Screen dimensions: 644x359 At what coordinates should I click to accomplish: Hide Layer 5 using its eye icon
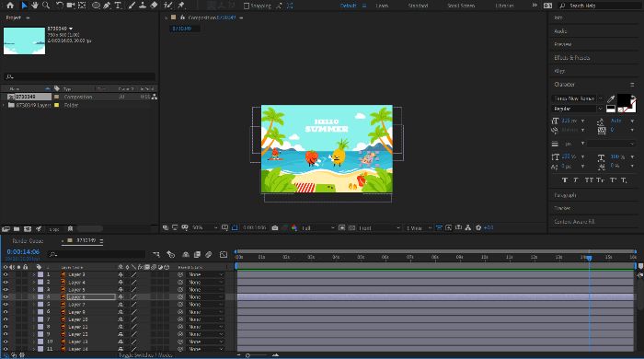[6, 290]
